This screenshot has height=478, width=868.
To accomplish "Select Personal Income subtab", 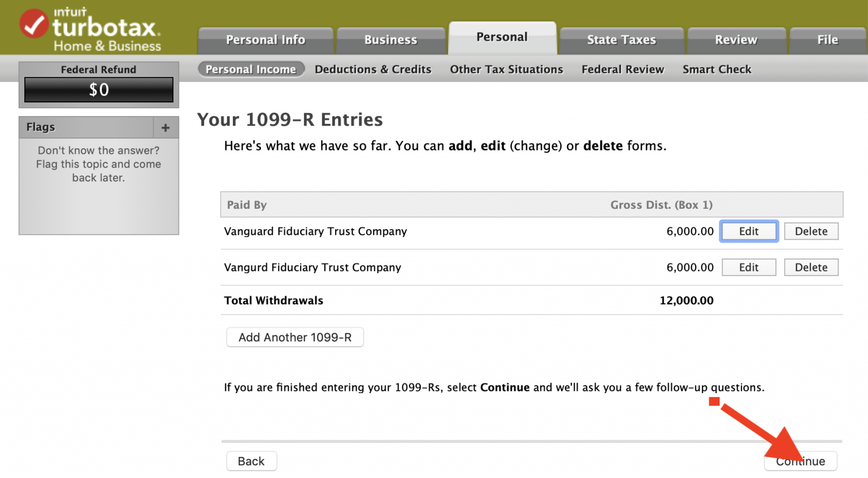I will (251, 70).
